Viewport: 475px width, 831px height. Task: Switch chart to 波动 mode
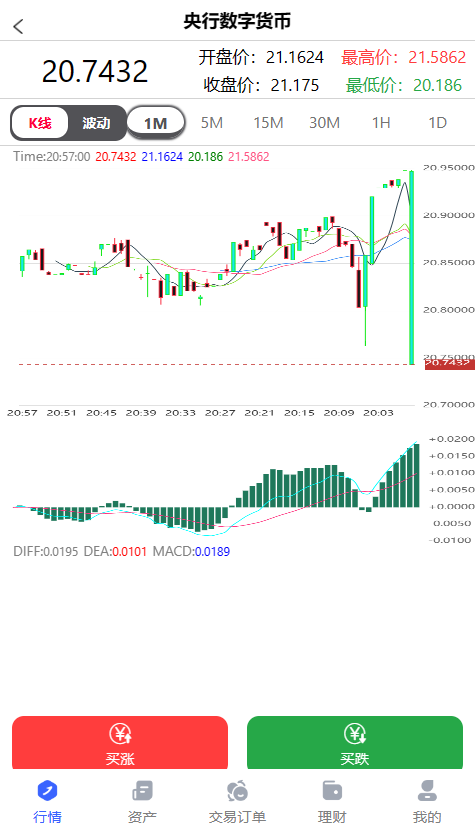coord(96,123)
